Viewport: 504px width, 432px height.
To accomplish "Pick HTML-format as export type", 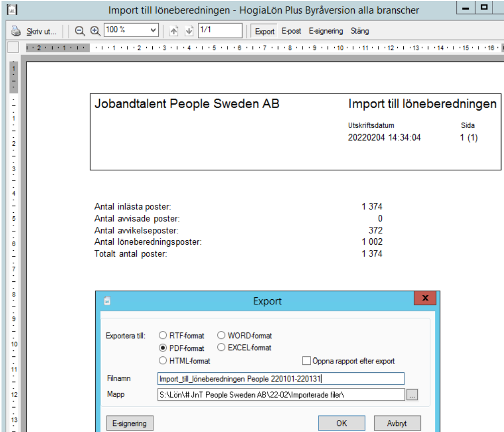I will coord(163,360).
